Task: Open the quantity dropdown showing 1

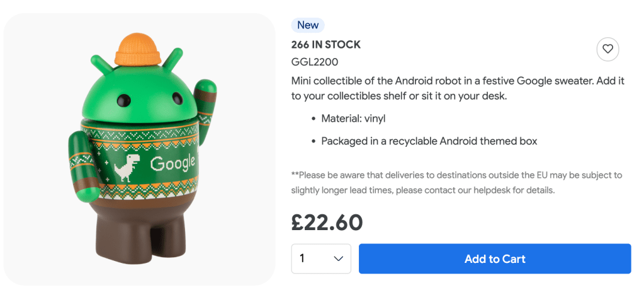Action: click(x=321, y=258)
